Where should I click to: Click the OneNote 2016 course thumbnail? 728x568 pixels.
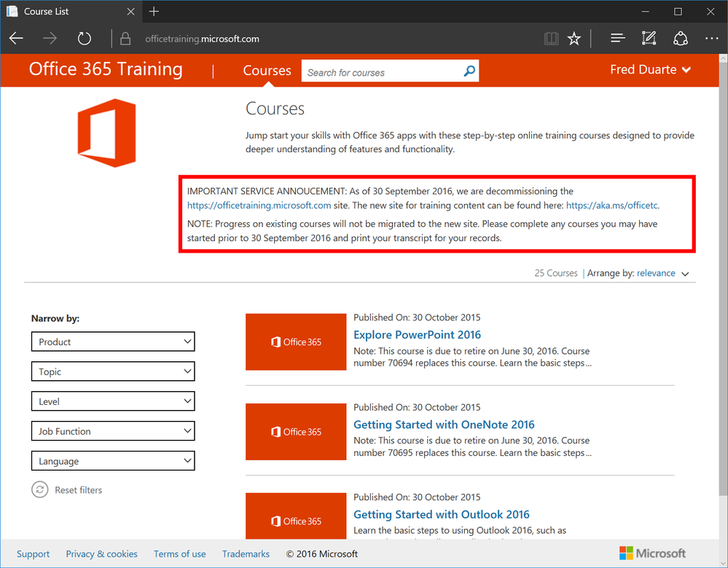(296, 432)
